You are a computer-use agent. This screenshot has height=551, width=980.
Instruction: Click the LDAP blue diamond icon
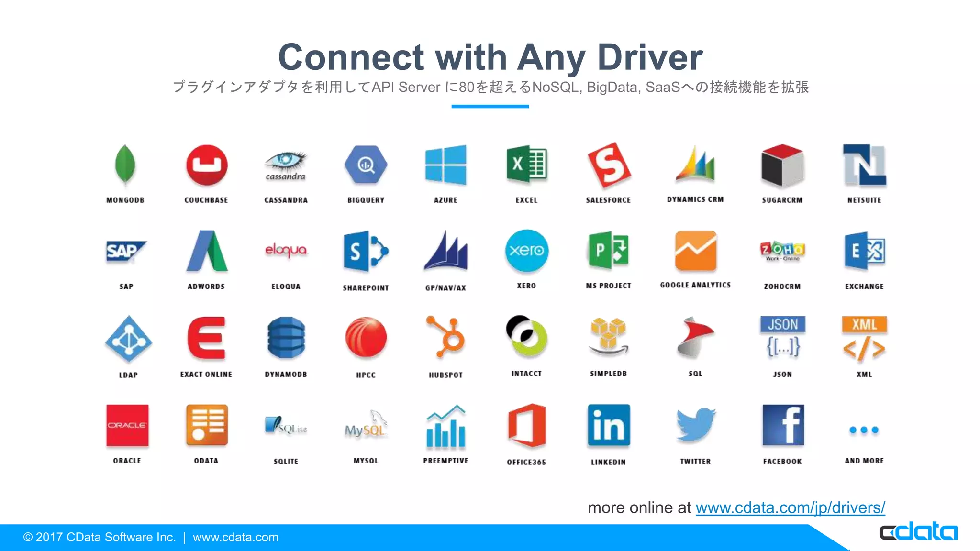click(128, 339)
